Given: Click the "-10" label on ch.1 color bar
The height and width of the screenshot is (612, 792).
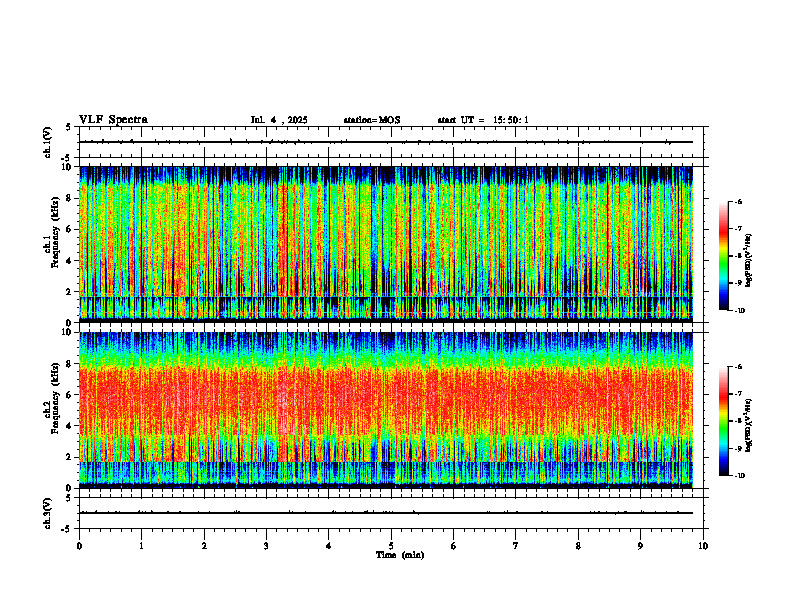Looking at the screenshot, I should (x=739, y=311).
